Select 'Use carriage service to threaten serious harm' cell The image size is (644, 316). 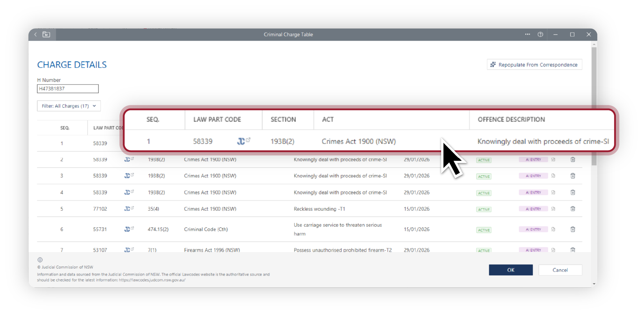click(x=338, y=229)
